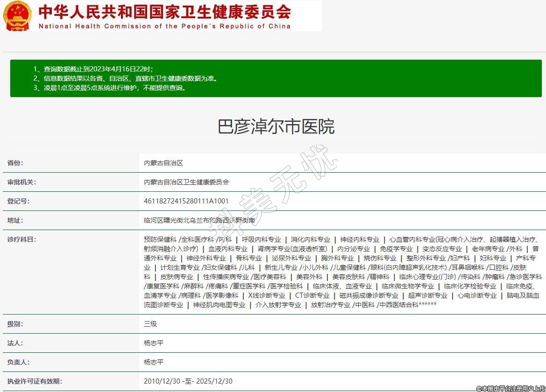Click the level value 三级
The width and height of the screenshot is (546, 392).
(x=150, y=324)
